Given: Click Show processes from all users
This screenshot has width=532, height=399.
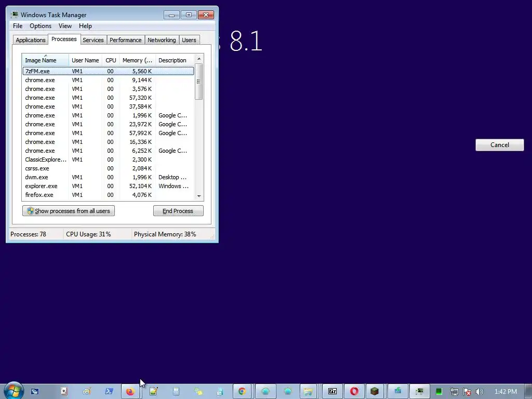Looking at the screenshot, I should (69, 211).
